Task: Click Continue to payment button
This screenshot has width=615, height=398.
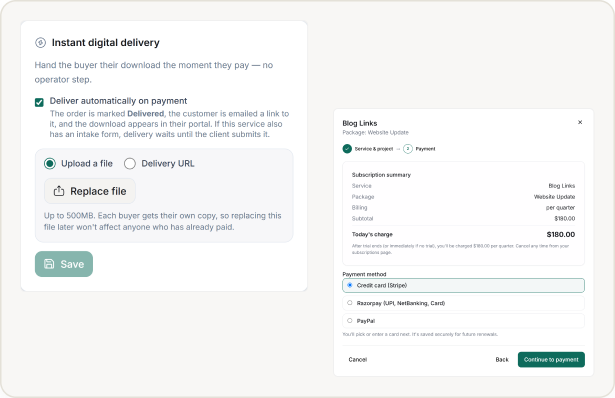Action: point(551,360)
